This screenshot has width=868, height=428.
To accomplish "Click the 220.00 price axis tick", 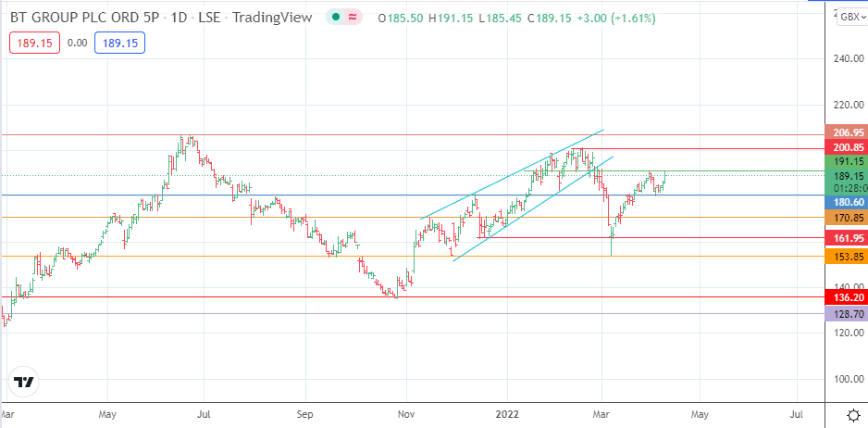I will (848, 105).
